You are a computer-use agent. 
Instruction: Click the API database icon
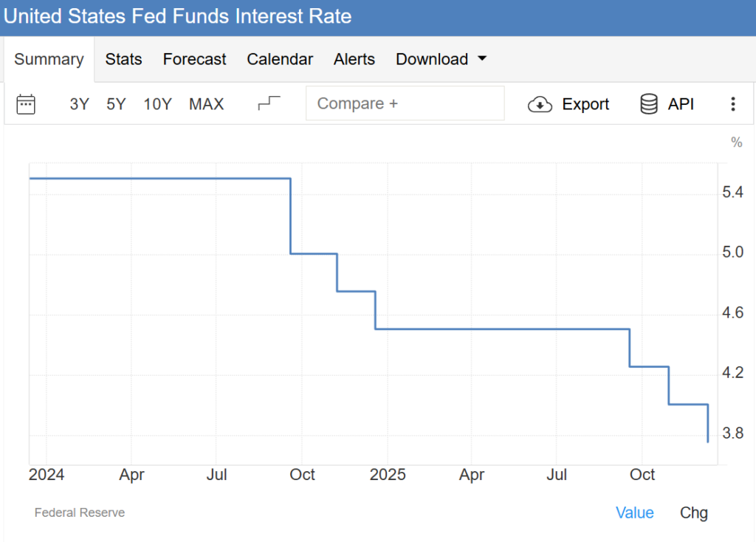click(x=649, y=104)
